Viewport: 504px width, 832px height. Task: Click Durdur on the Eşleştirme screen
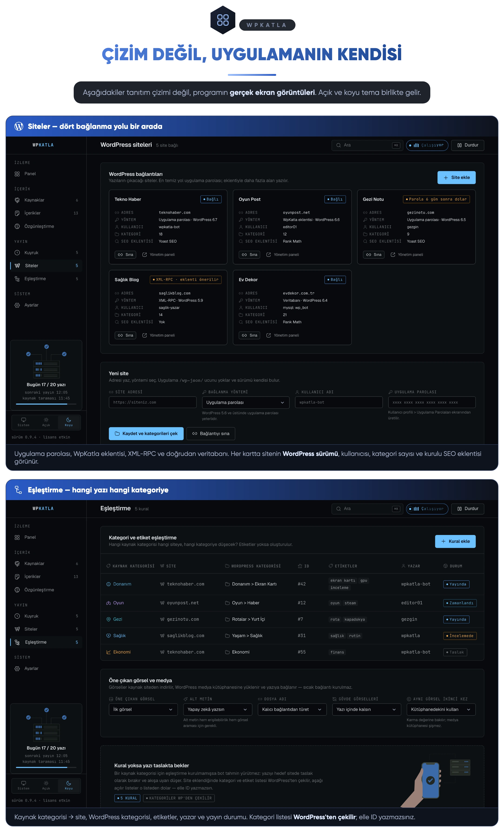point(468,509)
